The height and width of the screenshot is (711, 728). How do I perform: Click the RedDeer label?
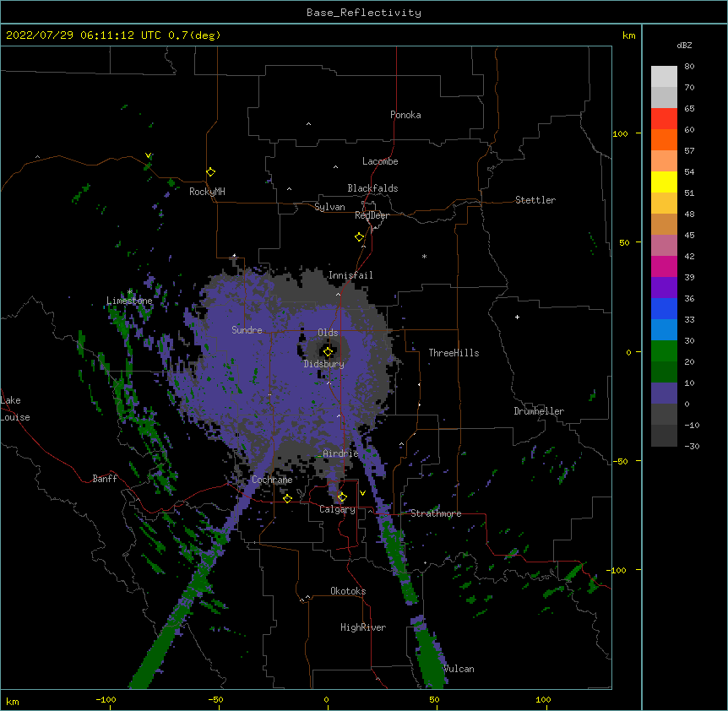coord(372,215)
